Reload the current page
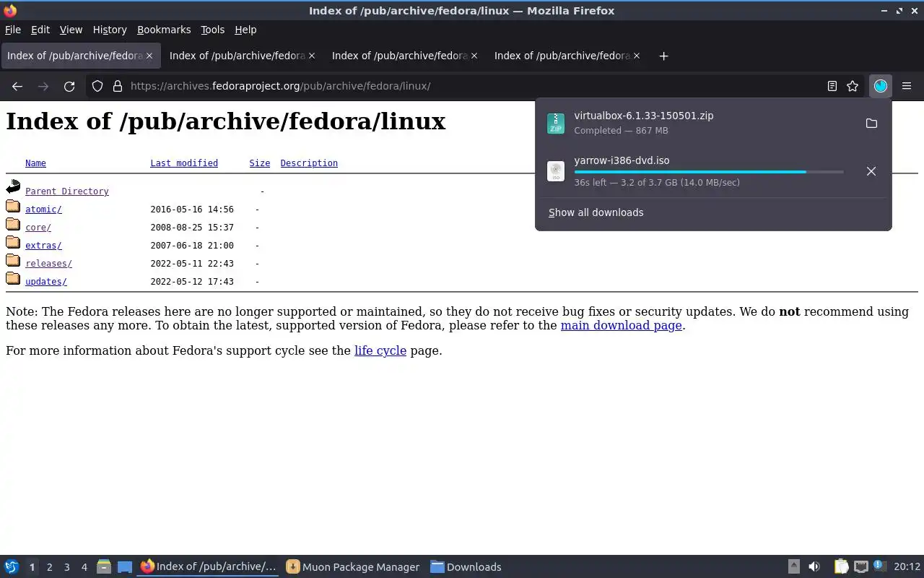The height and width of the screenshot is (578, 924). [x=69, y=86]
